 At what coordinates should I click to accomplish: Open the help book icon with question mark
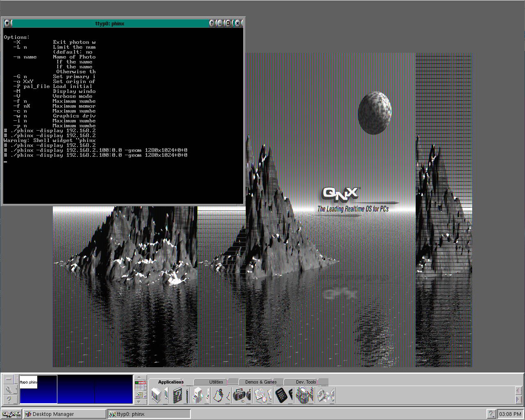pos(177,395)
